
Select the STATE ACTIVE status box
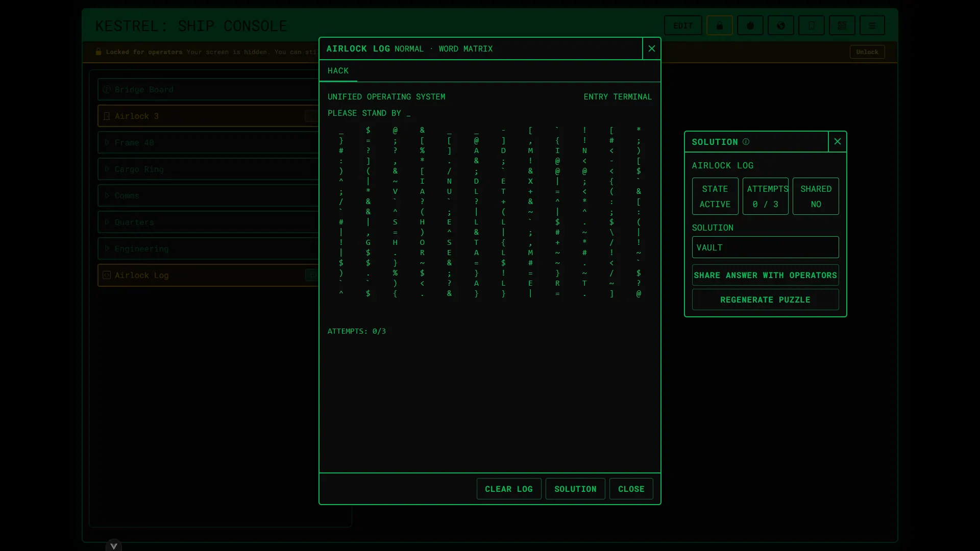715,196
